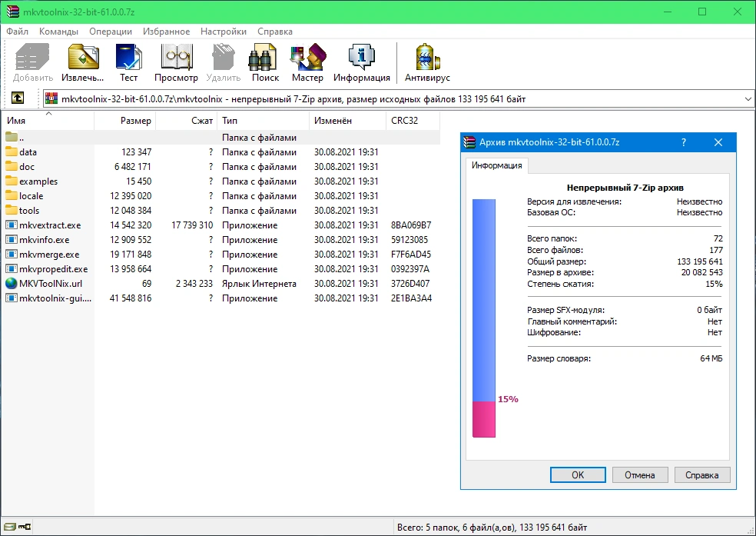Open the Настройки menu
Image resolution: width=756 pixels, height=536 pixels.
click(224, 32)
